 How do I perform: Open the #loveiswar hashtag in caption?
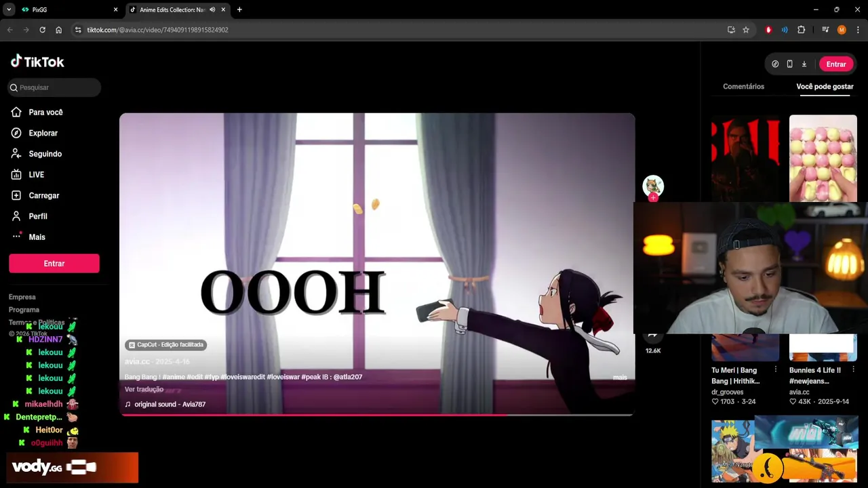[283, 377]
